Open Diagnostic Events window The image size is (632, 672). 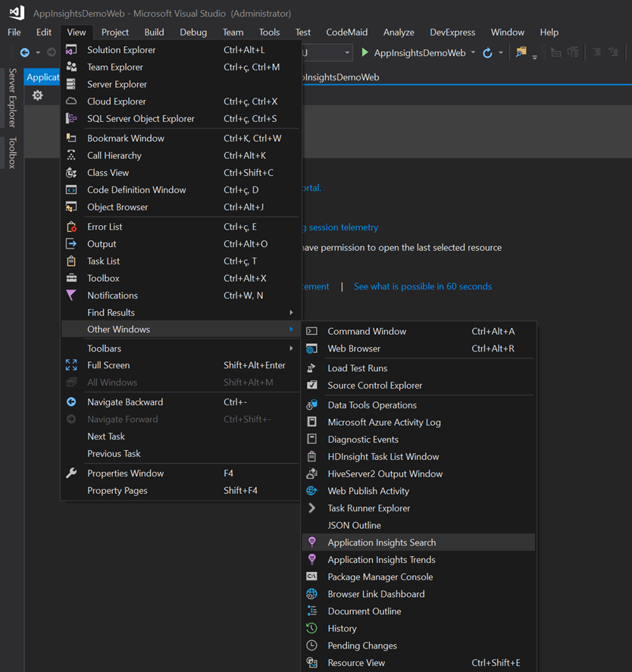click(418, 439)
